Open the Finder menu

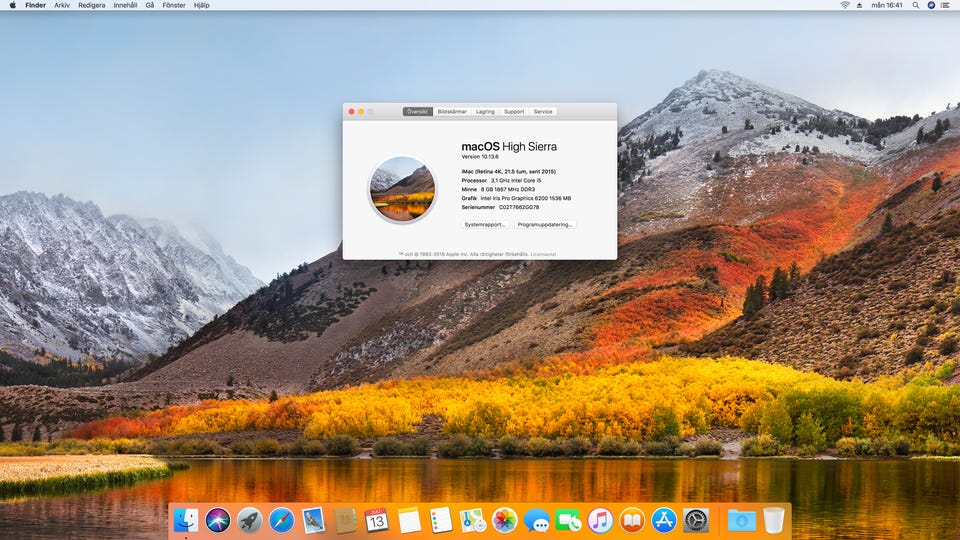36,5
